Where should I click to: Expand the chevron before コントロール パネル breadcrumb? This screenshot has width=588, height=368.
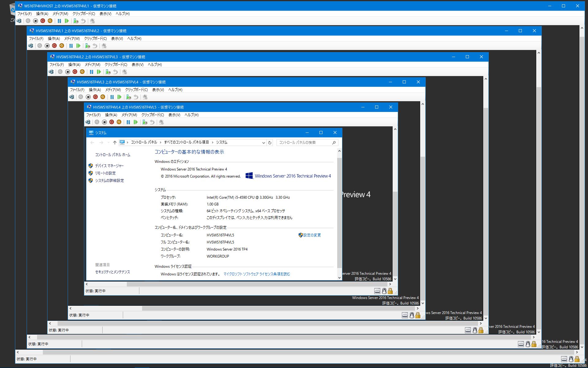coord(127,142)
